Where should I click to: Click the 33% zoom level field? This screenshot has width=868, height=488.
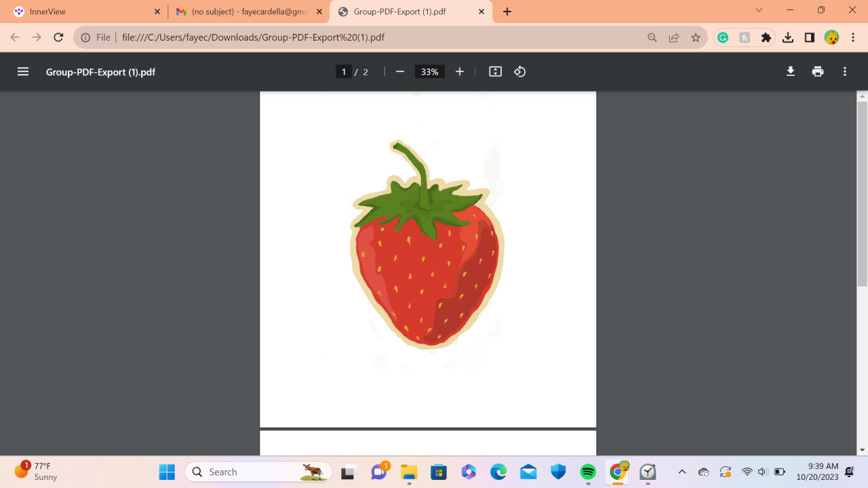tap(430, 72)
